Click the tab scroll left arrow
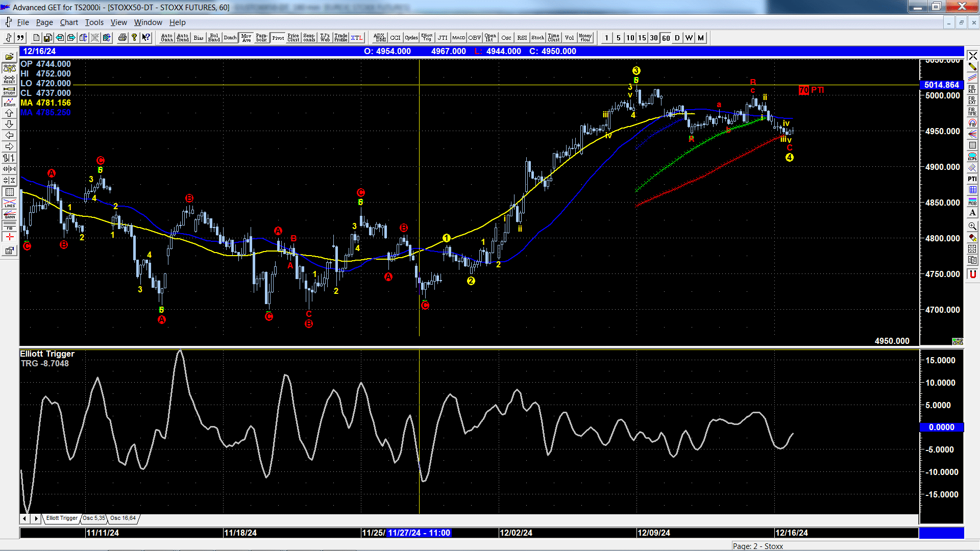This screenshot has height=551, width=980. pyautogui.click(x=24, y=518)
